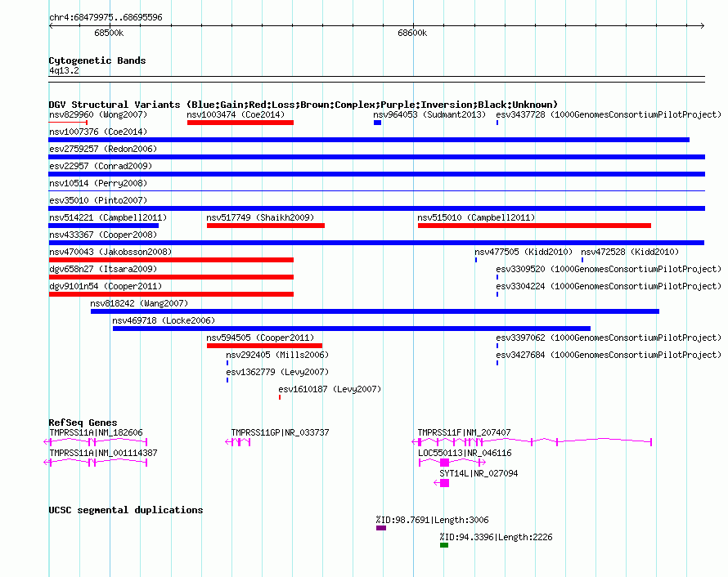Image resolution: width=728 pixels, height=577 pixels.
Task: Select TMPRSS11GP|NR_033737 gene label
Action: (280, 432)
